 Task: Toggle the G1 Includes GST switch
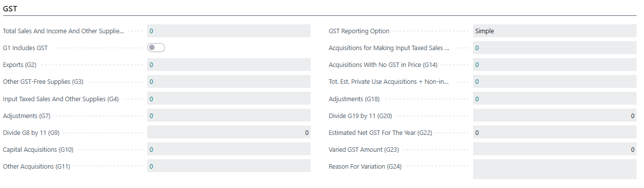(x=156, y=48)
